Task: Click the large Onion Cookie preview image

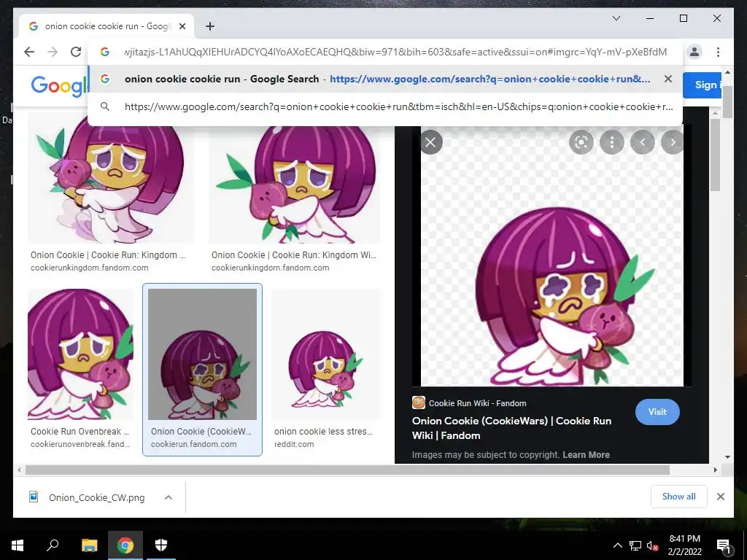Action: [552, 256]
